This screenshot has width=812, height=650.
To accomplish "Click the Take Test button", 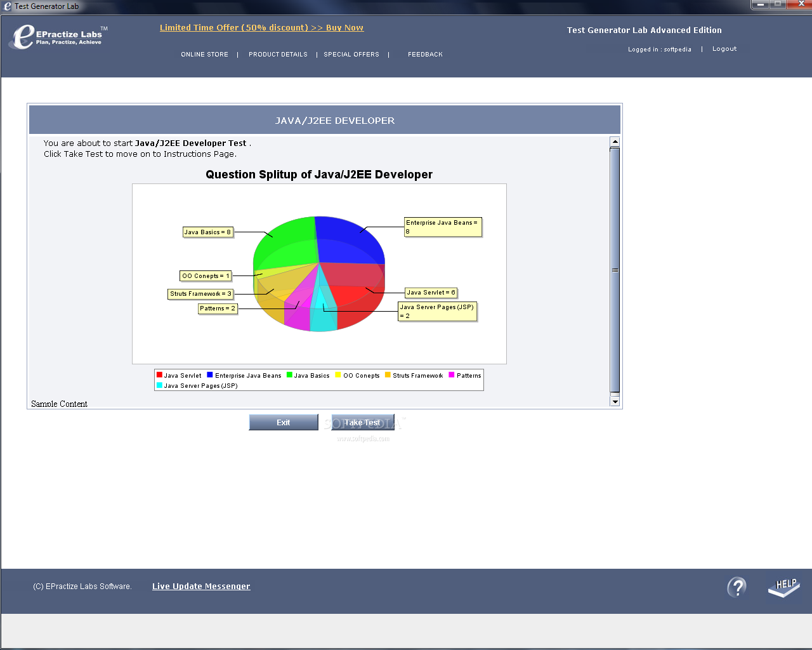I will pyautogui.click(x=363, y=422).
